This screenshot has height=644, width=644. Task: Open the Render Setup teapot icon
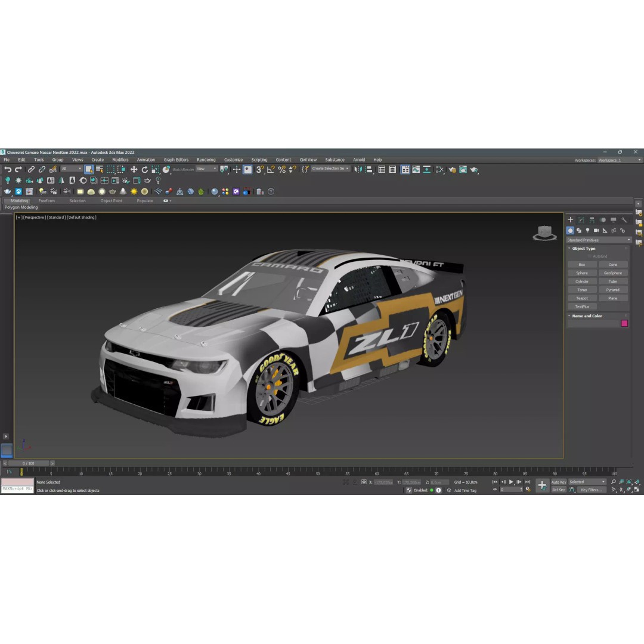pos(452,169)
